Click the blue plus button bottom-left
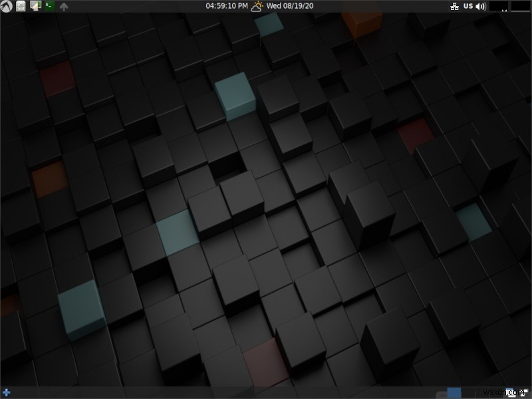This screenshot has width=532, height=399. tap(5, 394)
